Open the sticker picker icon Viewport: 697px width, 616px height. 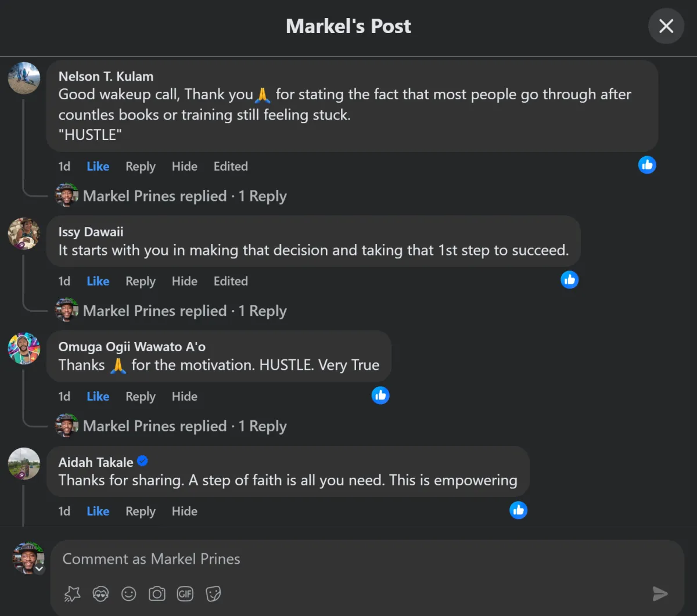(x=213, y=593)
